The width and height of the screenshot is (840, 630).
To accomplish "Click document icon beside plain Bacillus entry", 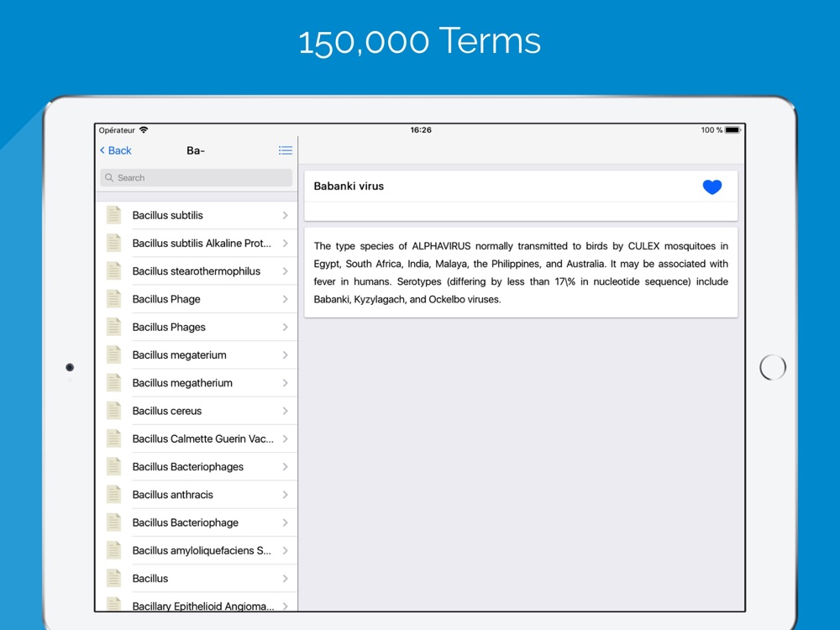I will click(113, 578).
